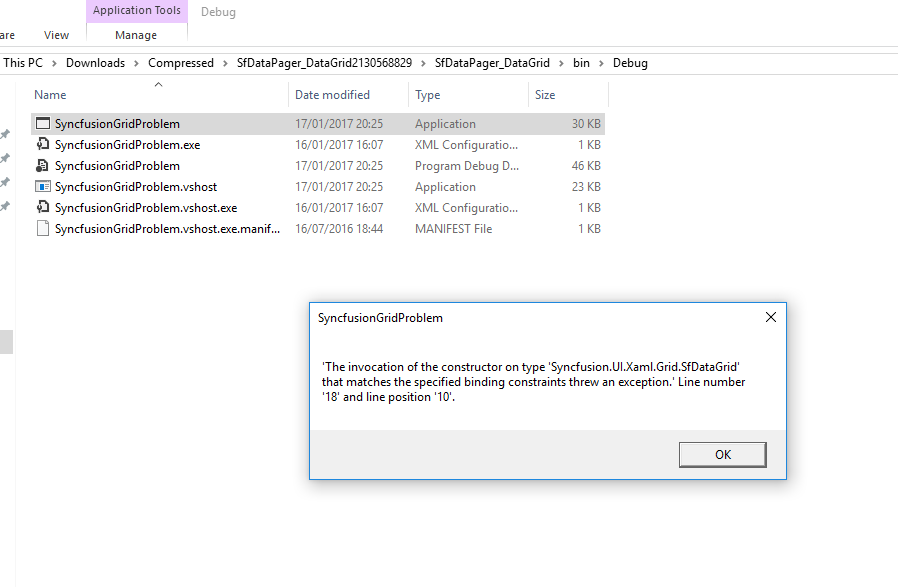Click the sort direction arrow above Name
Viewport: 898px width, 587px height.
tap(159, 85)
